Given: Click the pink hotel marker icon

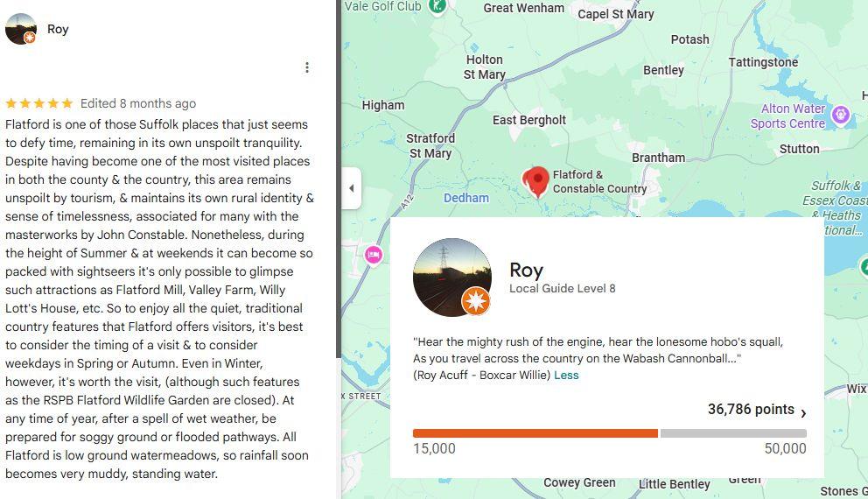Looking at the screenshot, I should click(x=374, y=256).
